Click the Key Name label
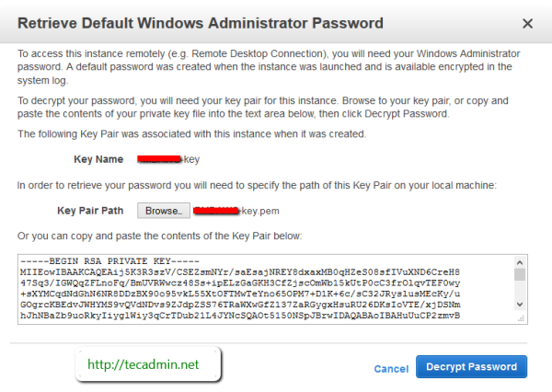 98,159
